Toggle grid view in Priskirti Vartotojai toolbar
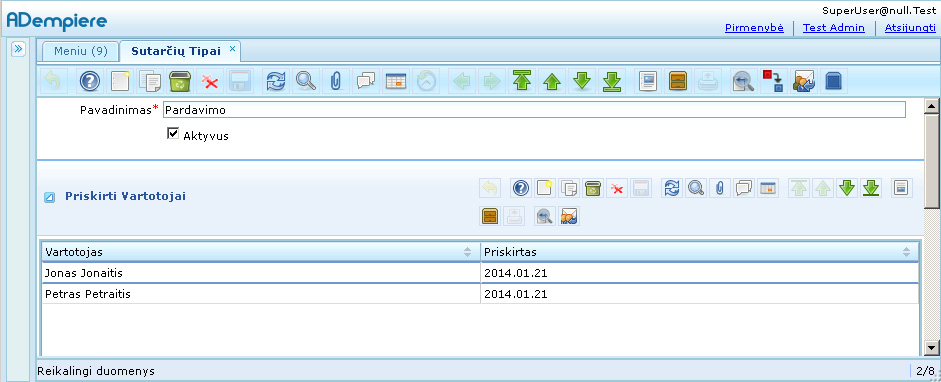 coord(767,188)
